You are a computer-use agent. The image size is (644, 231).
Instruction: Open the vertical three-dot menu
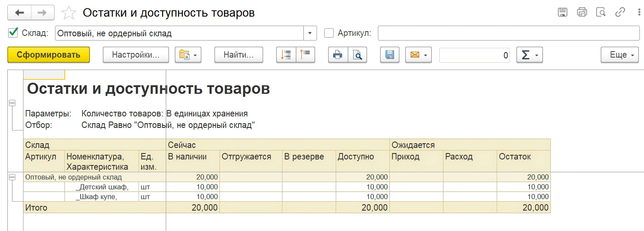click(639, 12)
